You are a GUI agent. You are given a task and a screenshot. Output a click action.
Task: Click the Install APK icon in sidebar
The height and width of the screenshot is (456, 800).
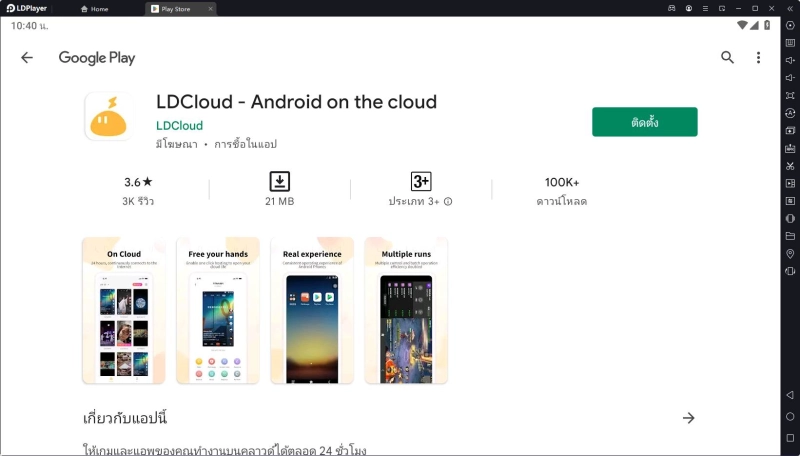click(x=790, y=148)
